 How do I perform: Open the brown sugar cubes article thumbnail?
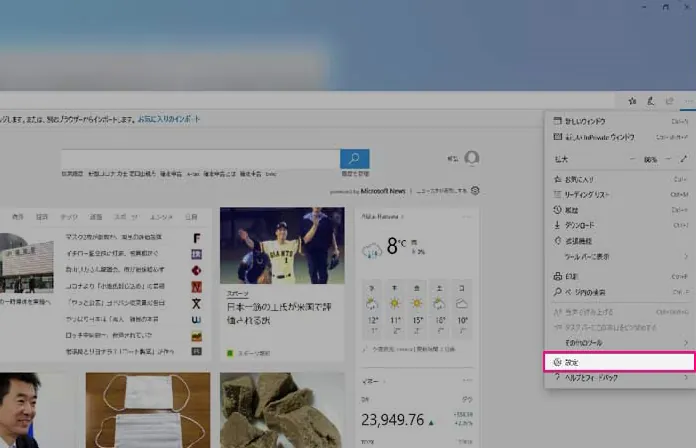[282, 410]
